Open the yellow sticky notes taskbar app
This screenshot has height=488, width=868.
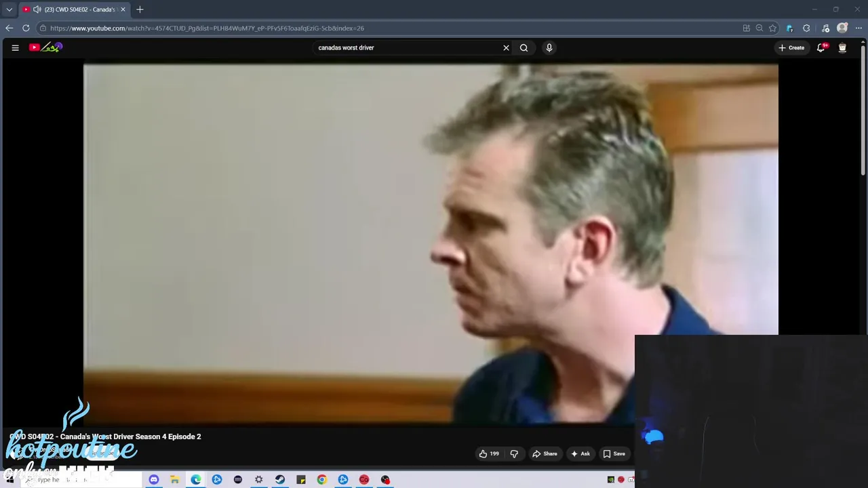[301, 480]
